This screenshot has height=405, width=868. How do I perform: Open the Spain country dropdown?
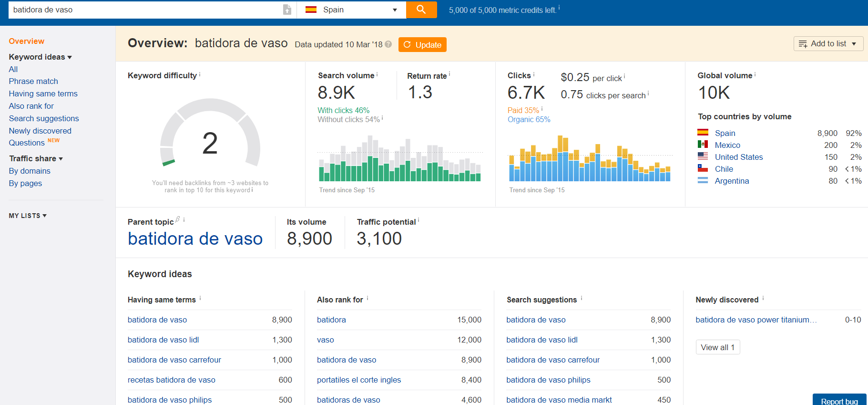tap(351, 10)
